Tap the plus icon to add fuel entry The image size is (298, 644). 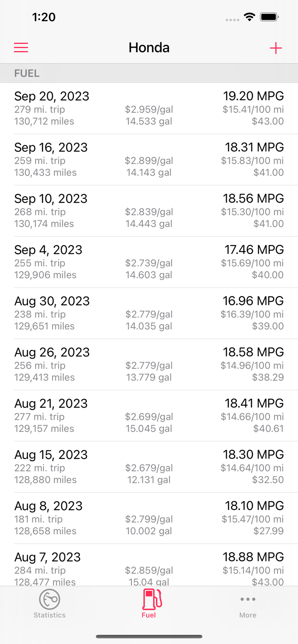276,48
